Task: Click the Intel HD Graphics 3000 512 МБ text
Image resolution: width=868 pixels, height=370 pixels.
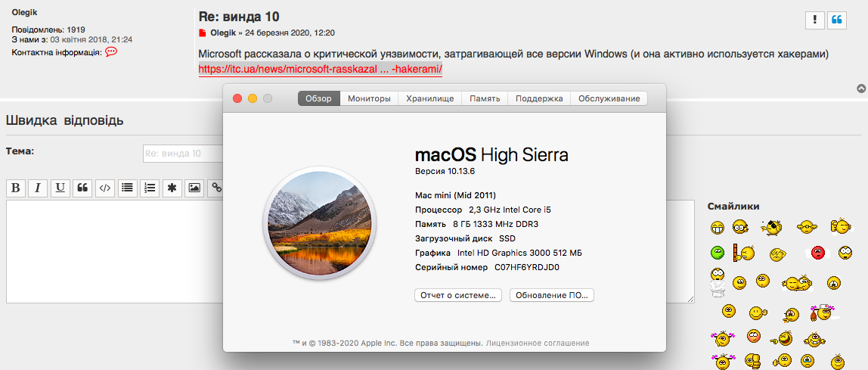Action: 519,253
